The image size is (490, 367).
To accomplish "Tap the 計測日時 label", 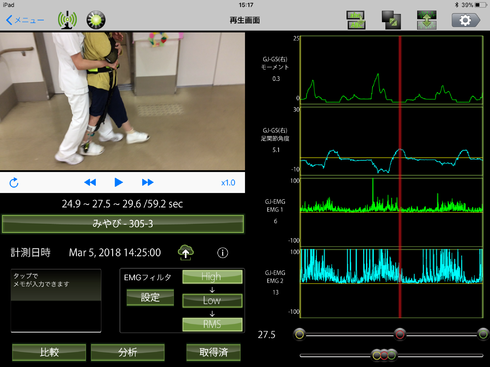I will [30, 252].
